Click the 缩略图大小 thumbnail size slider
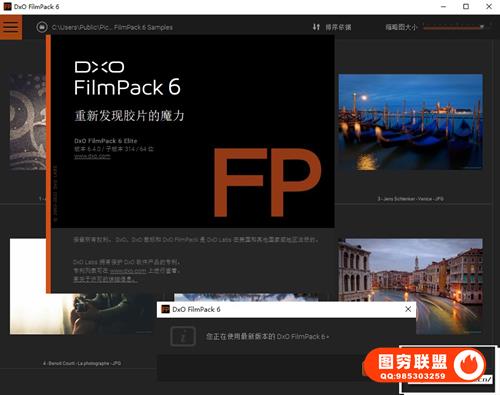Viewport: 500px width, 395px height. pyautogui.click(x=455, y=27)
